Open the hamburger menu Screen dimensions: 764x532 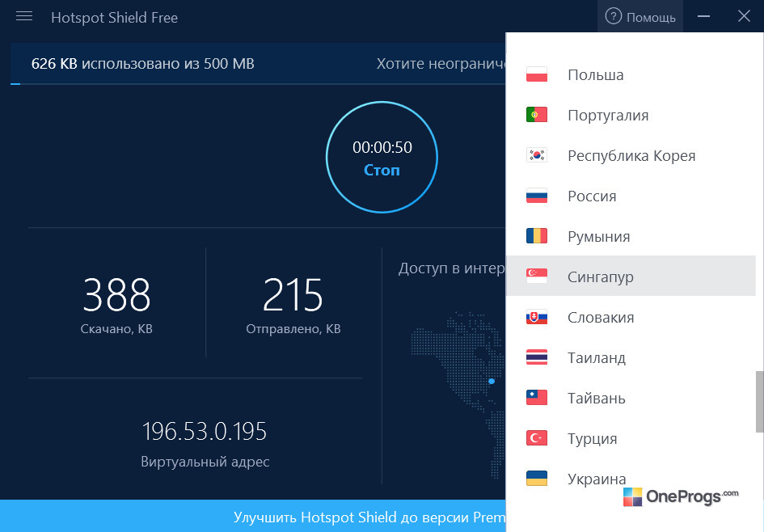click(24, 16)
